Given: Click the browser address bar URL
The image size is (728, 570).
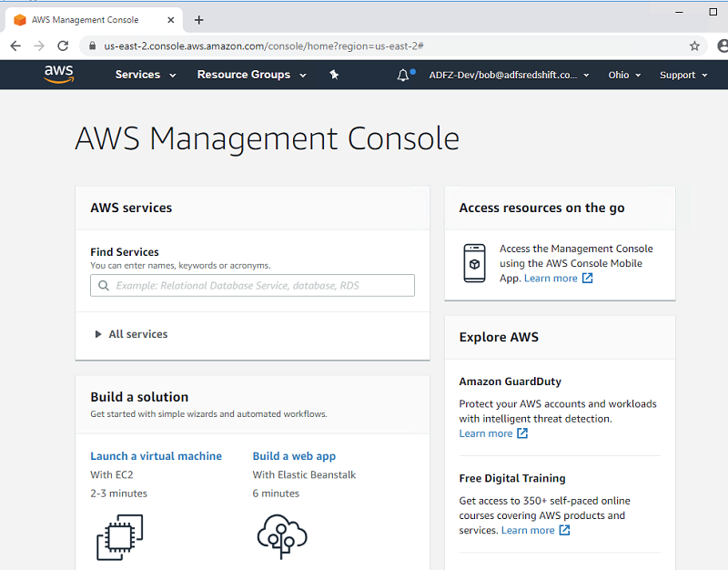Looking at the screenshot, I should click(x=263, y=46).
